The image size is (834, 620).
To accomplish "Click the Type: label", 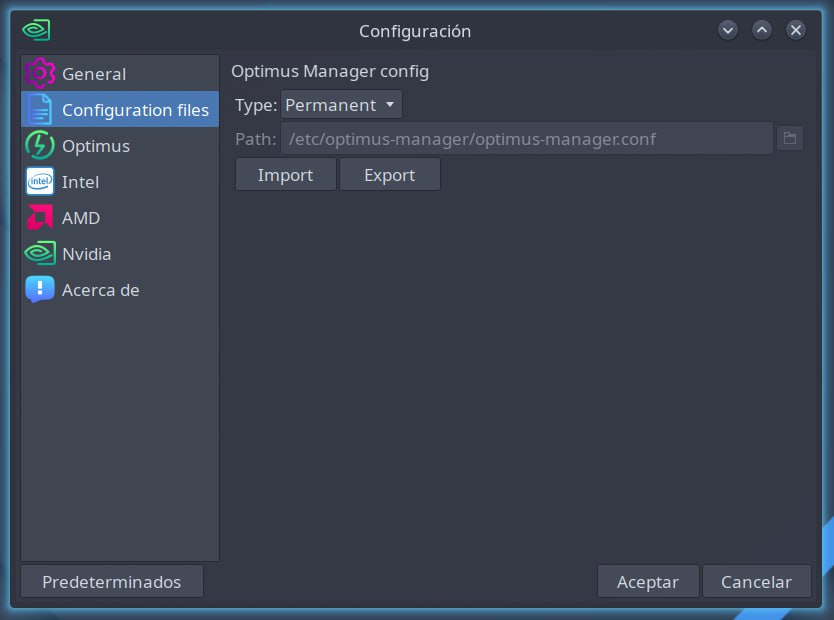I will point(256,105).
